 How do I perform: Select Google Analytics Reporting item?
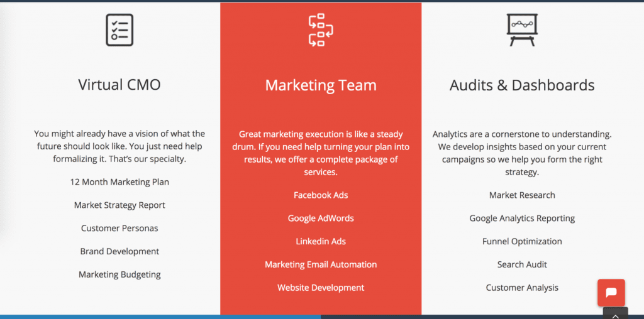point(522,219)
